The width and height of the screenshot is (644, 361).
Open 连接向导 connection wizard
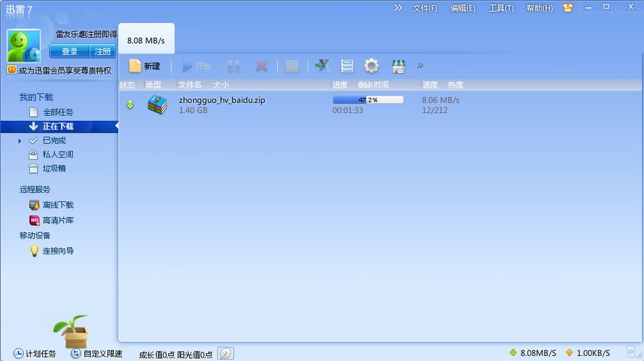[58, 251]
